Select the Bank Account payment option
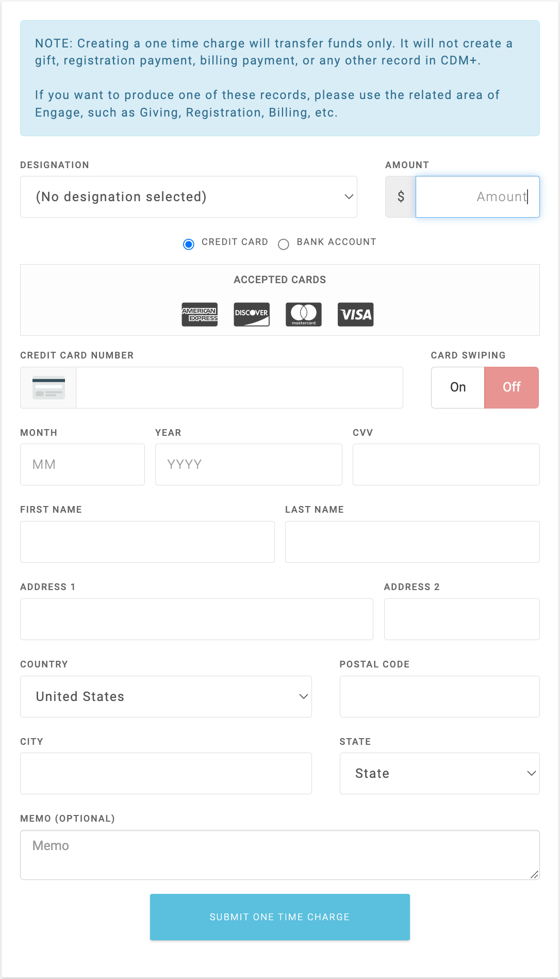 (284, 244)
